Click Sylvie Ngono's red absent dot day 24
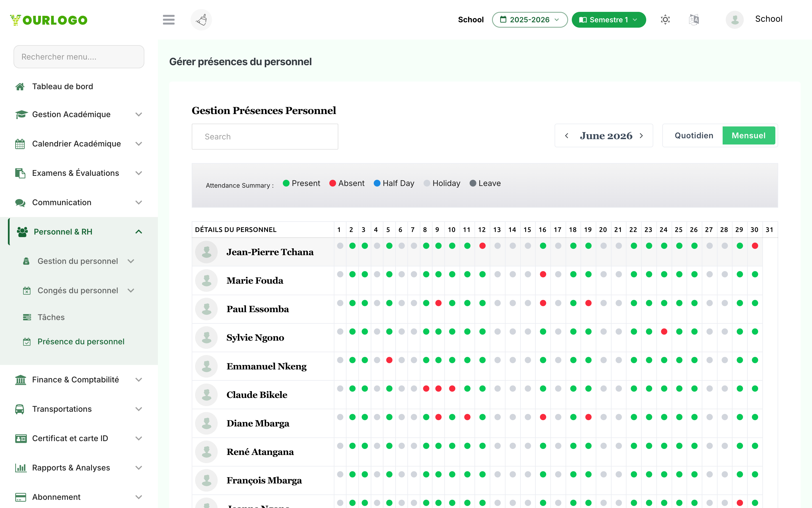This screenshot has height=508, width=812. [664, 331]
